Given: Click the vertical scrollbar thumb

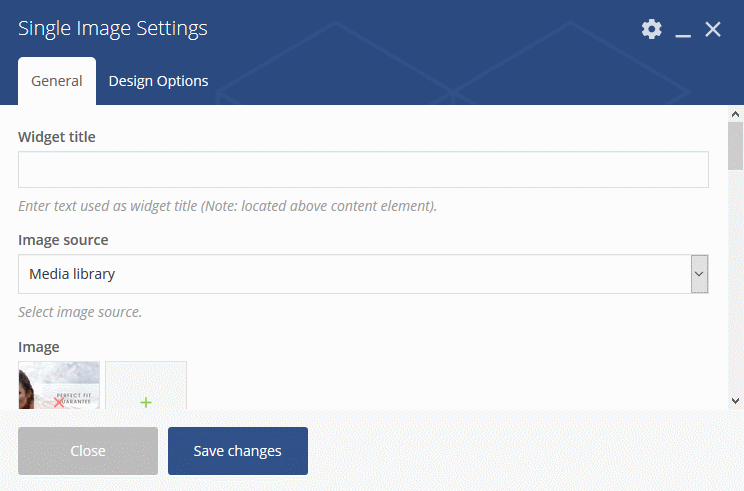Looking at the screenshot, I should coord(735,146).
